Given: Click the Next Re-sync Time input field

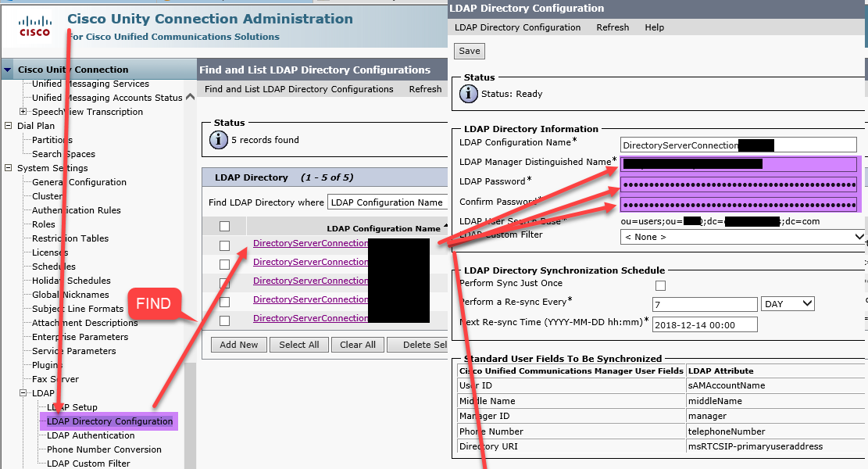Looking at the screenshot, I should point(704,324).
